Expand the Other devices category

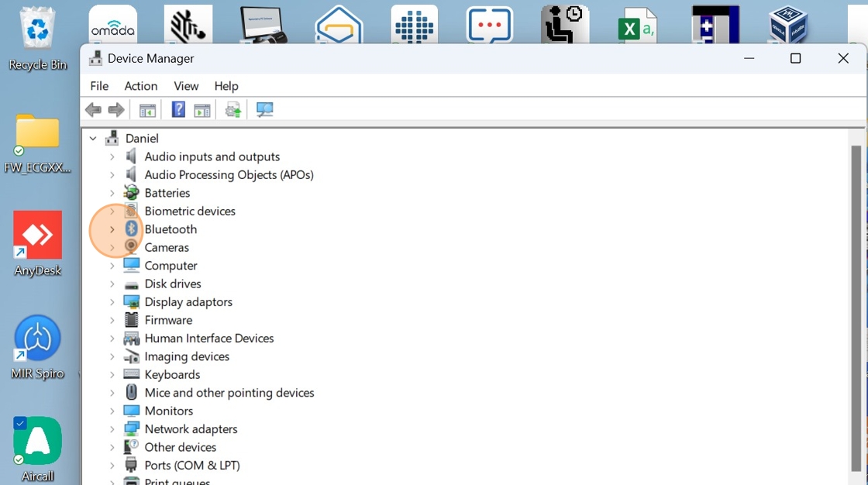point(112,447)
